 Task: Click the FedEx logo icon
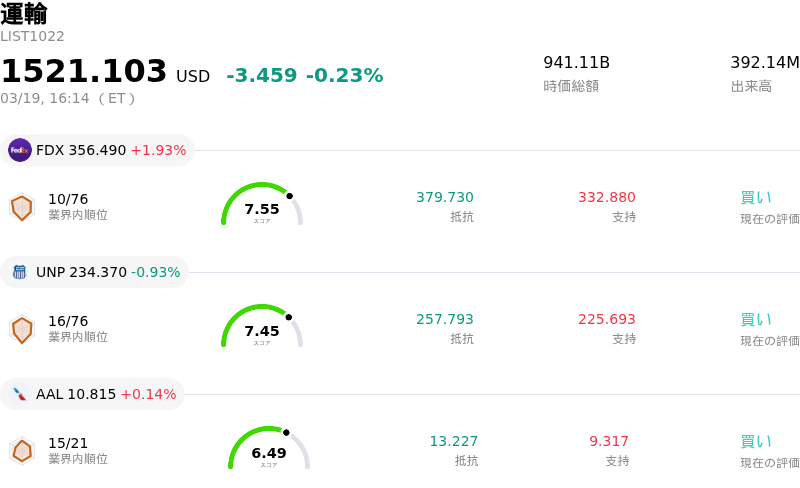pyautogui.click(x=20, y=150)
